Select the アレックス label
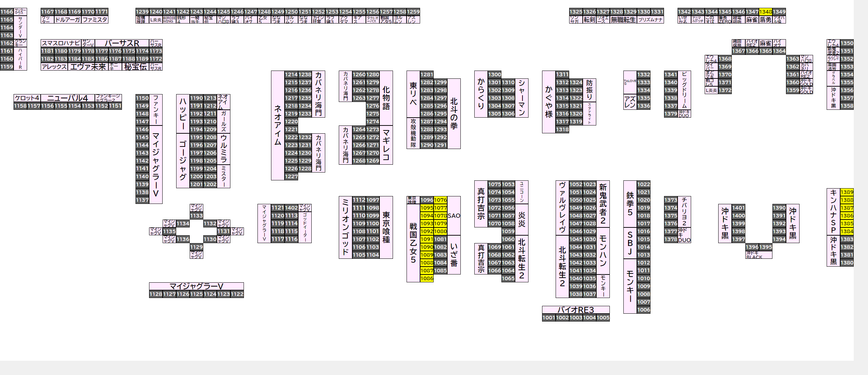Image resolution: width=868 pixels, height=375 pixels. (54, 67)
